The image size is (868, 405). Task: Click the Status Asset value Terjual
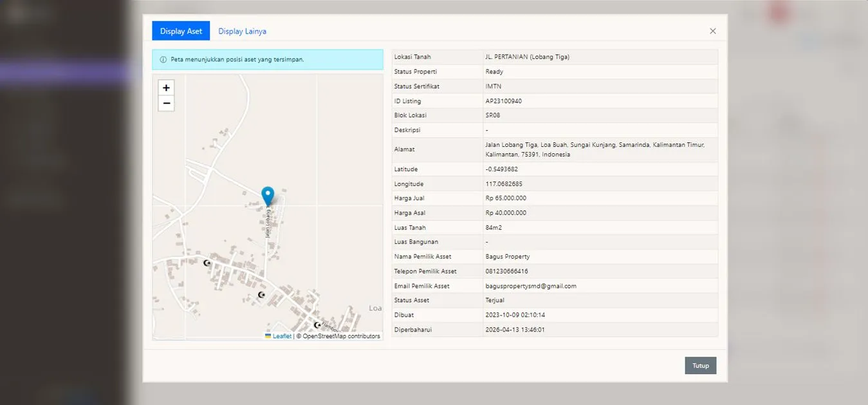(495, 300)
